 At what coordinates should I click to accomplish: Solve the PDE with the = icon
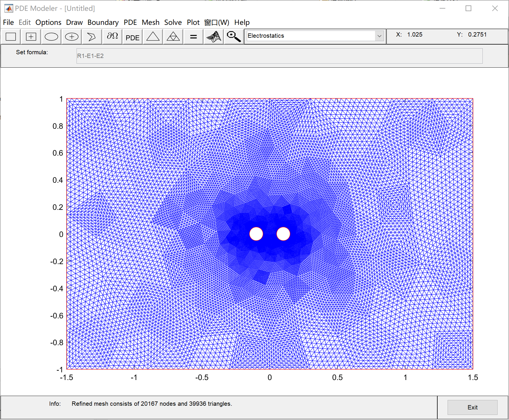(x=193, y=37)
